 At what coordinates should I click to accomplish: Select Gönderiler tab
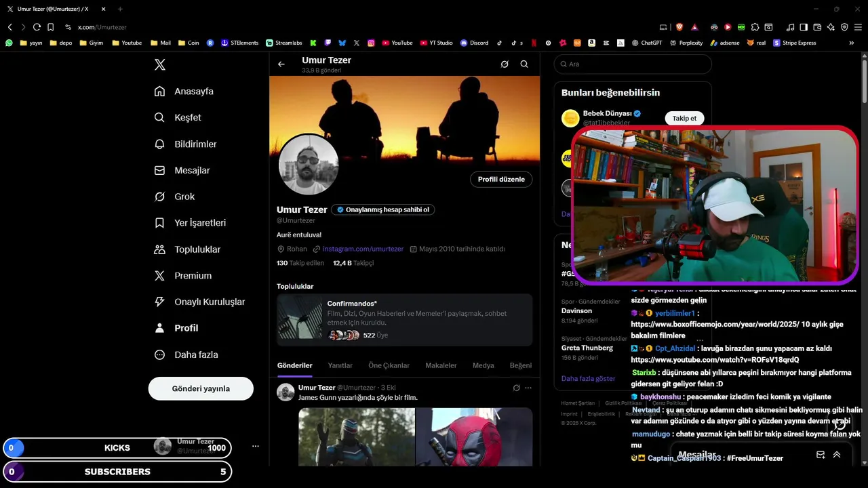pyautogui.click(x=294, y=365)
